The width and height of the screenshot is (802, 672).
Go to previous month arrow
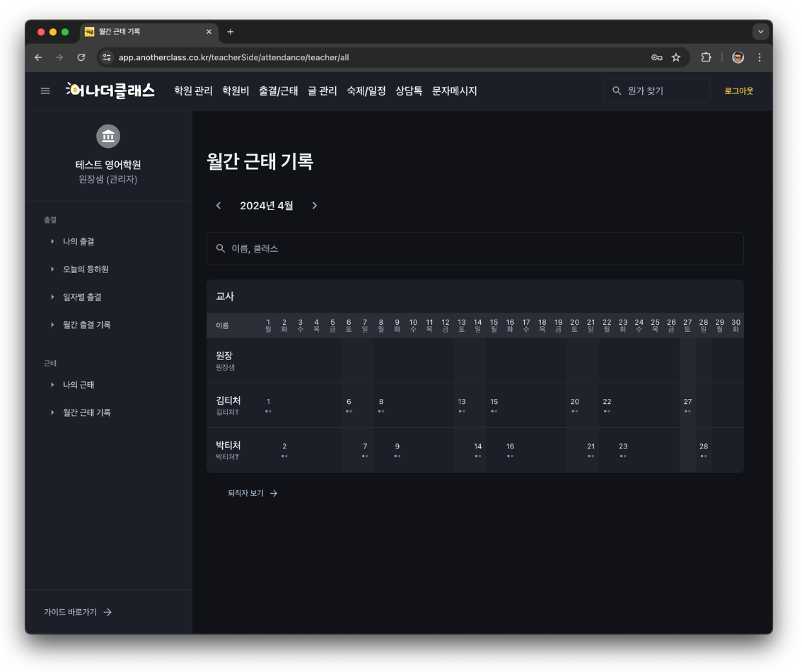(x=219, y=206)
